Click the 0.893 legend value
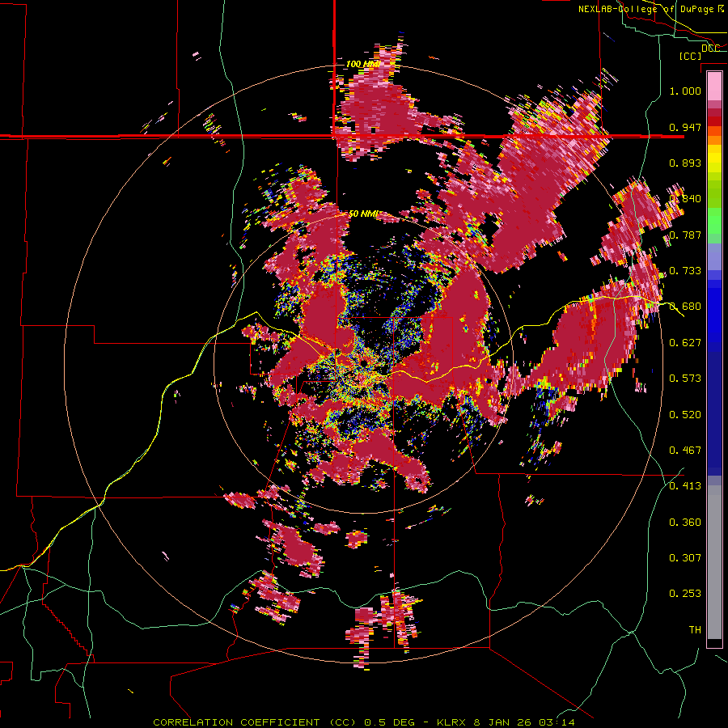The height and width of the screenshot is (728, 728). click(x=685, y=163)
